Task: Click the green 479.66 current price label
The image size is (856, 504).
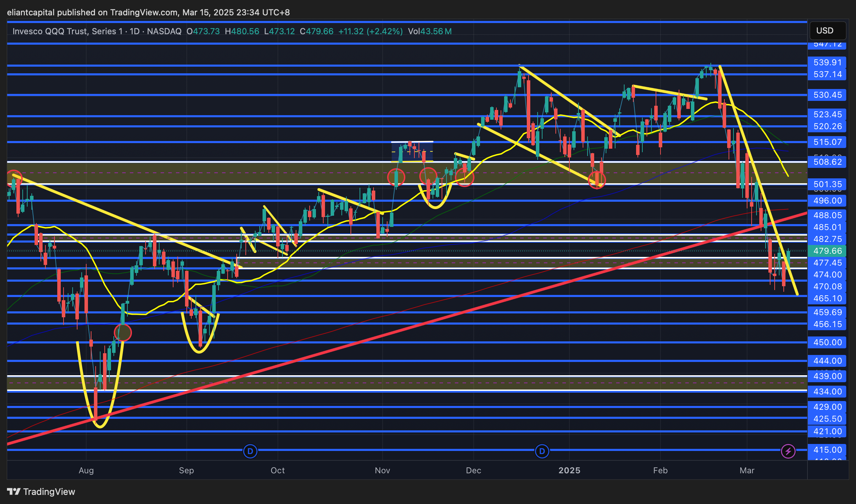Action: coord(827,251)
